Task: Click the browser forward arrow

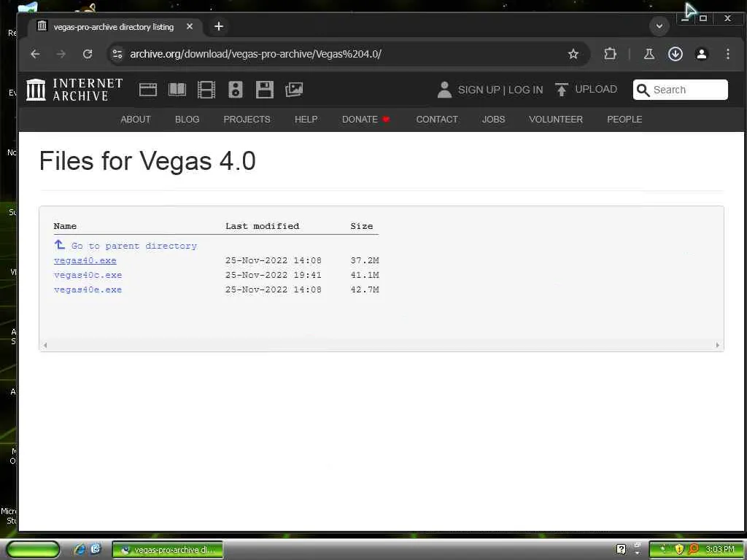Action: coord(61,54)
